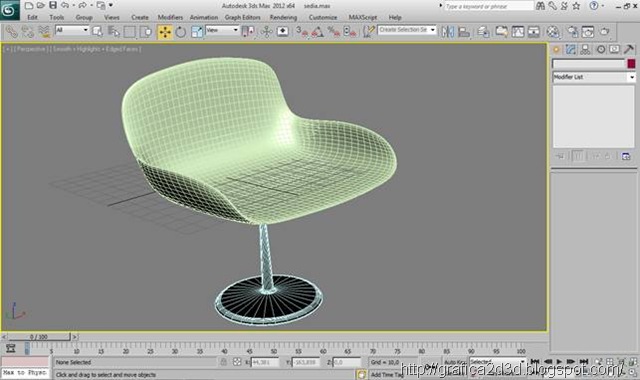Choose Rectangular Selection Region tool
This screenshot has height=380, width=640.
130,31
